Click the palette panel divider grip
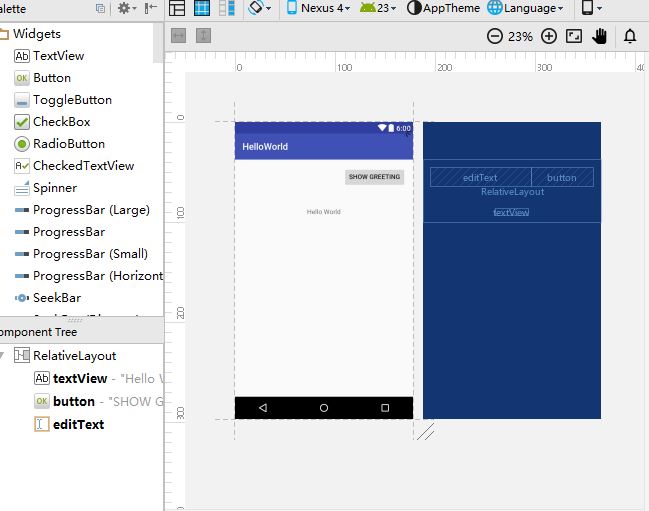The width and height of the screenshot is (649, 511). point(75,320)
